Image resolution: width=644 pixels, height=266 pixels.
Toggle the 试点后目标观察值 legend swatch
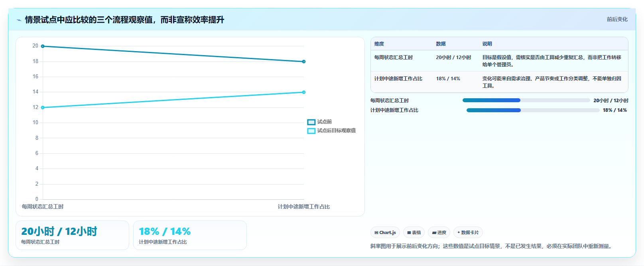click(x=311, y=131)
